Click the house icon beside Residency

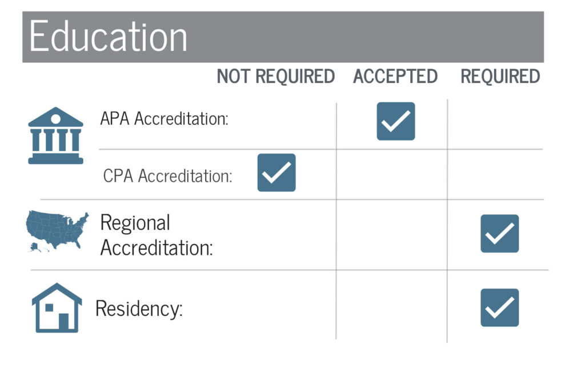click(57, 307)
